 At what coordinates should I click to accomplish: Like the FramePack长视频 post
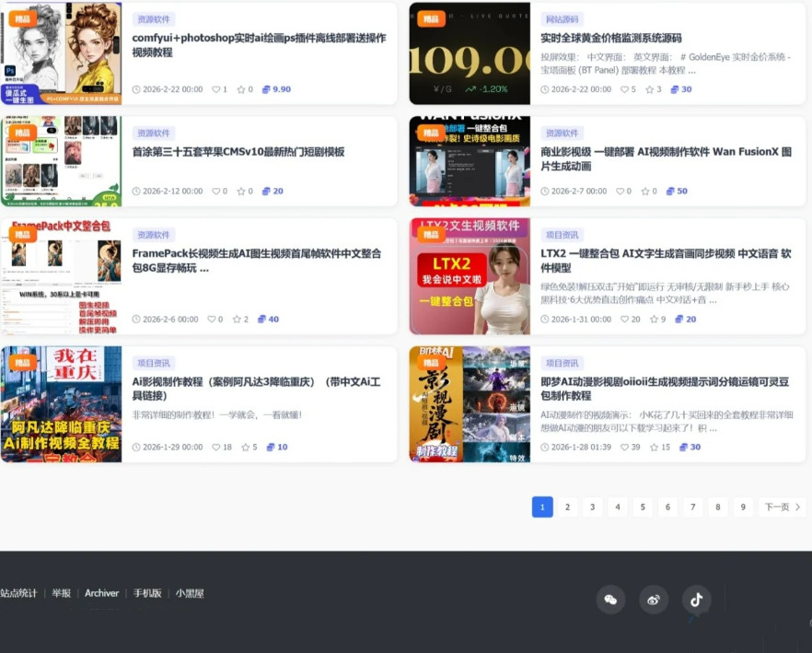coord(212,319)
